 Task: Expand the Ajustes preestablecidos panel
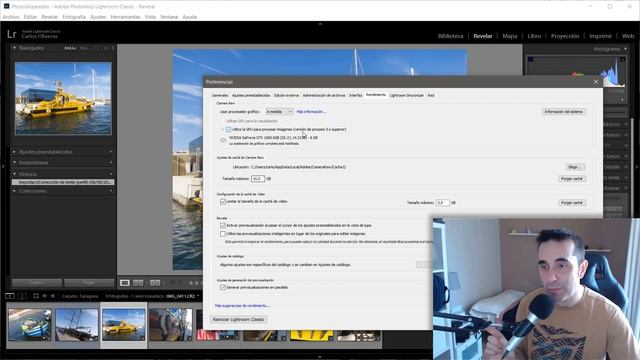(15, 152)
